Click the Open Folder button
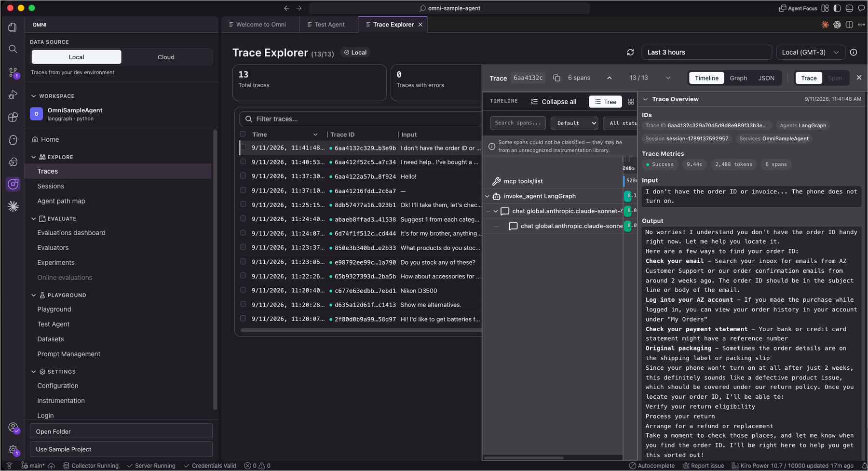868x471 pixels. [121, 431]
